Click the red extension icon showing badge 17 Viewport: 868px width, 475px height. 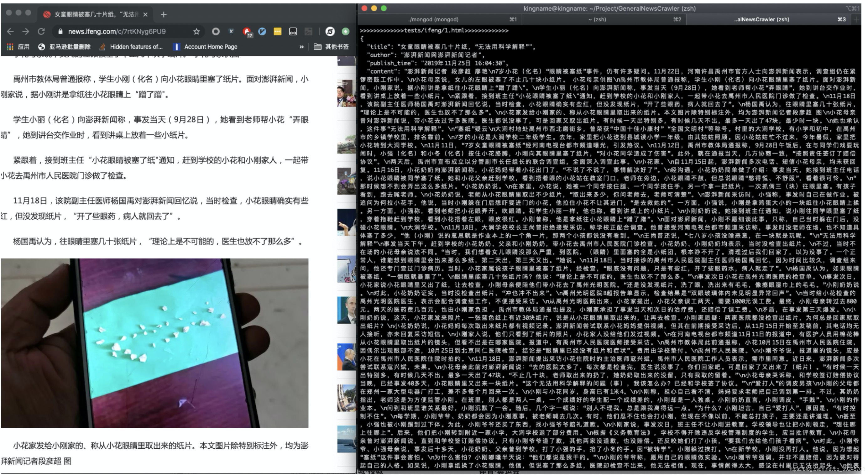coord(247,32)
